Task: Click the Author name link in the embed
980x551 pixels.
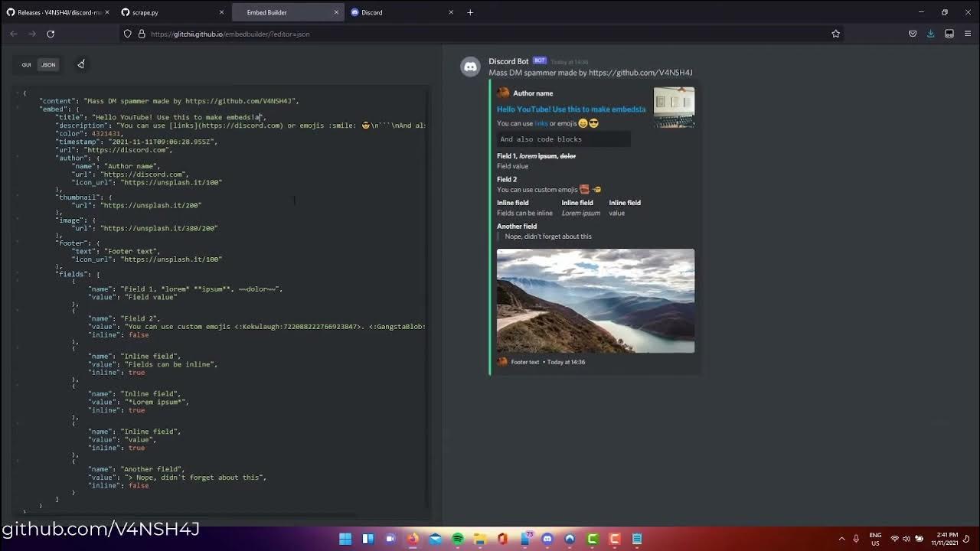Action: pos(533,93)
